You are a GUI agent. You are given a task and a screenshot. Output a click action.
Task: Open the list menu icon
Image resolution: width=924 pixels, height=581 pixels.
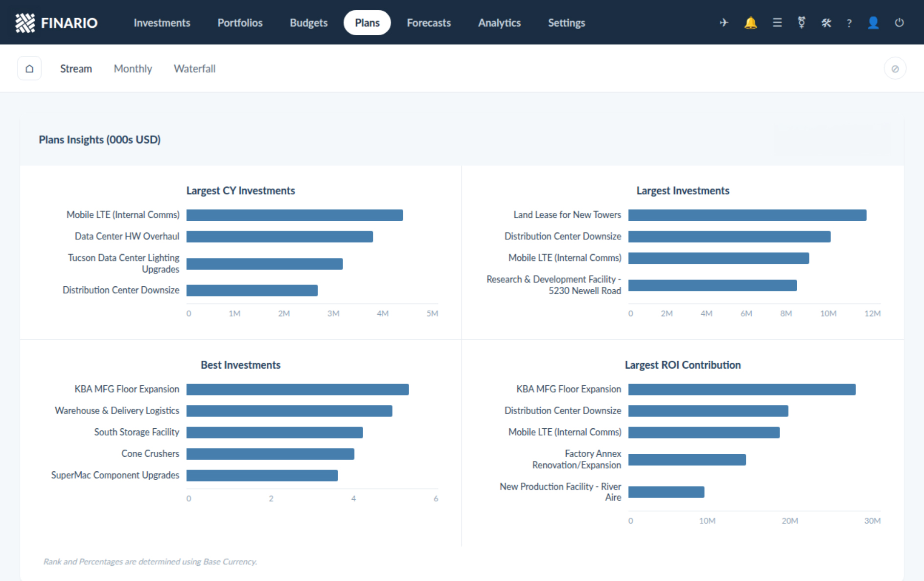tap(777, 23)
